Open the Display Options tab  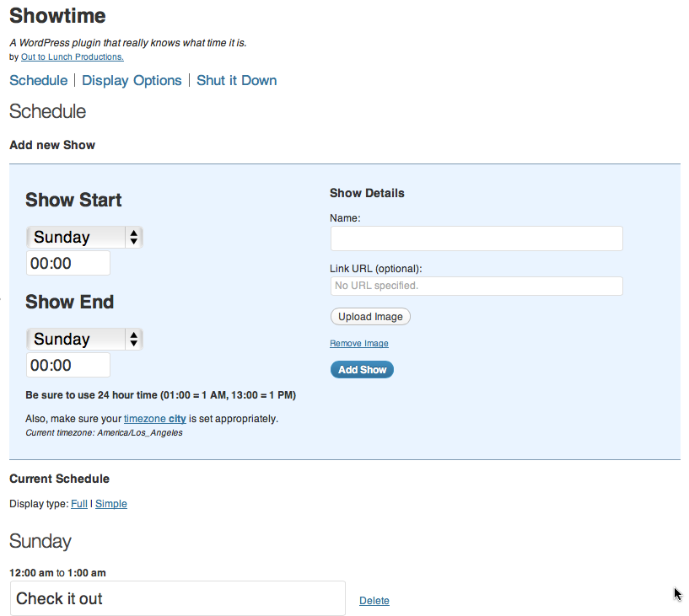pos(132,81)
